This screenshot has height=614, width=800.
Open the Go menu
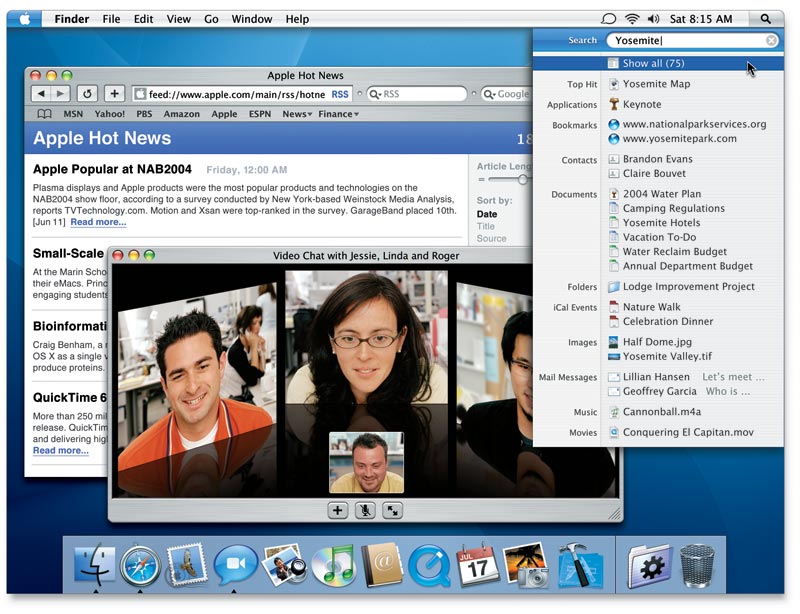pyautogui.click(x=211, y=19)
